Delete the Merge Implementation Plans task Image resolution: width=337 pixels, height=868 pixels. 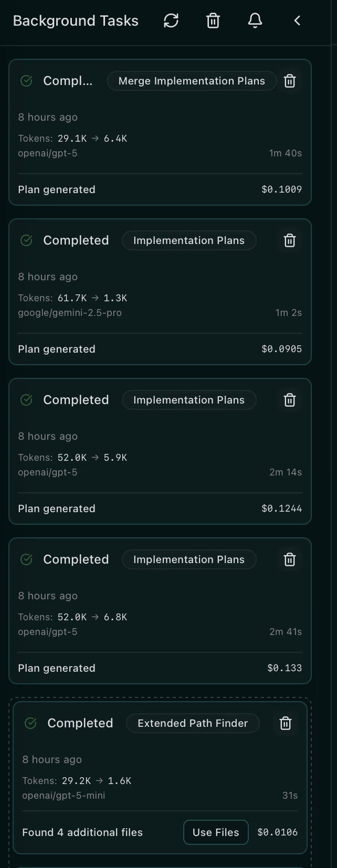[290, 81]
